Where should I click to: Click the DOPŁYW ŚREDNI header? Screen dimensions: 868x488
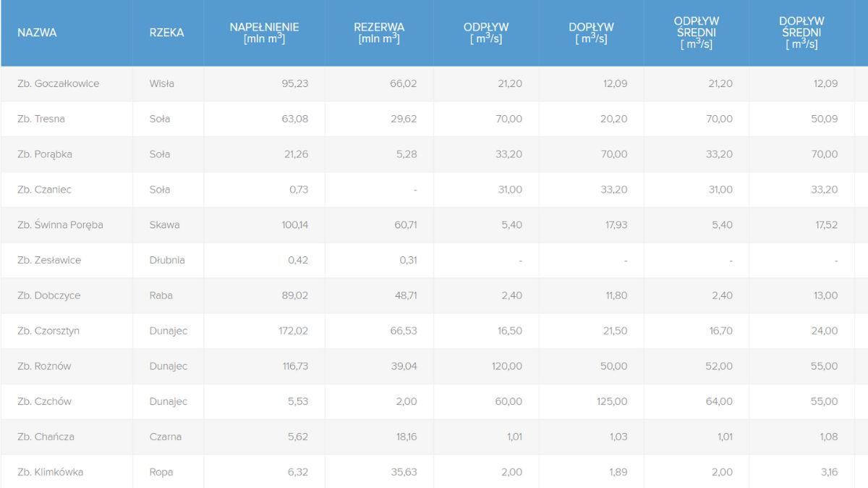801,33
